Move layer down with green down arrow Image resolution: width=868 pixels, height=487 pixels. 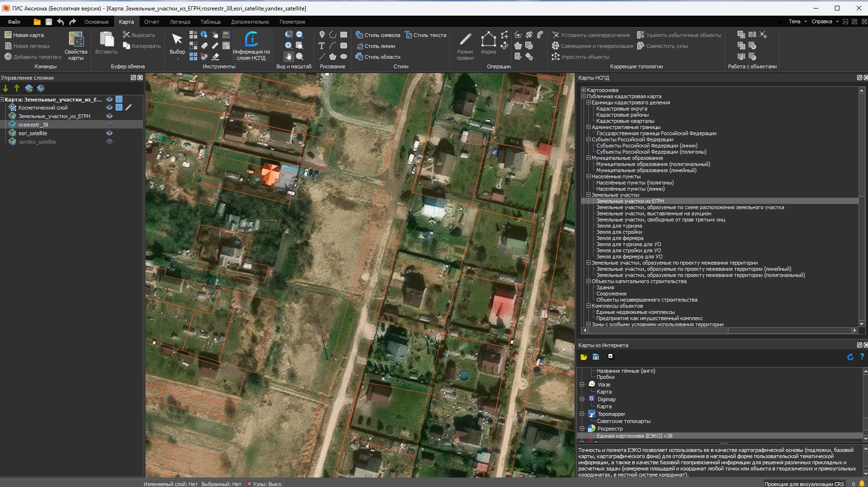(6, 88)
